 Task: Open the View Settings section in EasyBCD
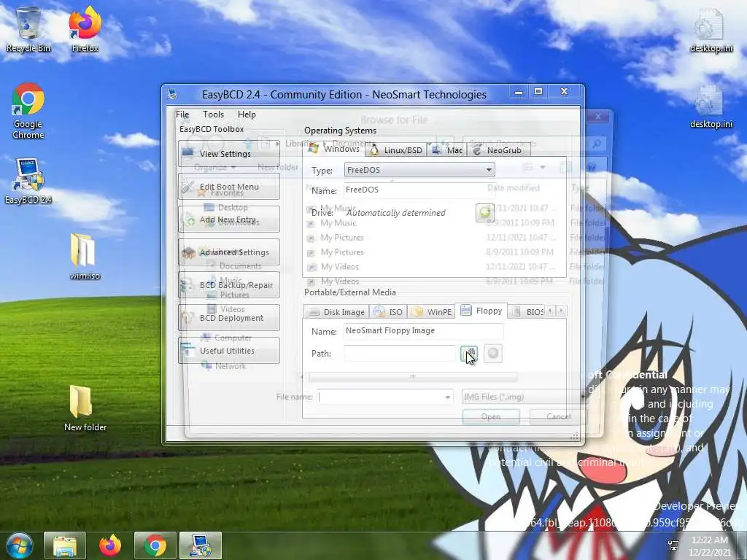(x=228, y=153)
